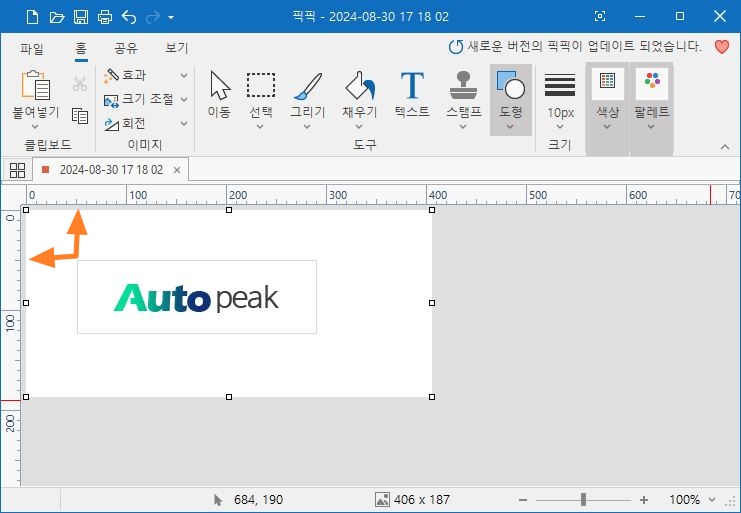Select the 이동 move tool
Viewport: 741px width, 513px height.
219,94
